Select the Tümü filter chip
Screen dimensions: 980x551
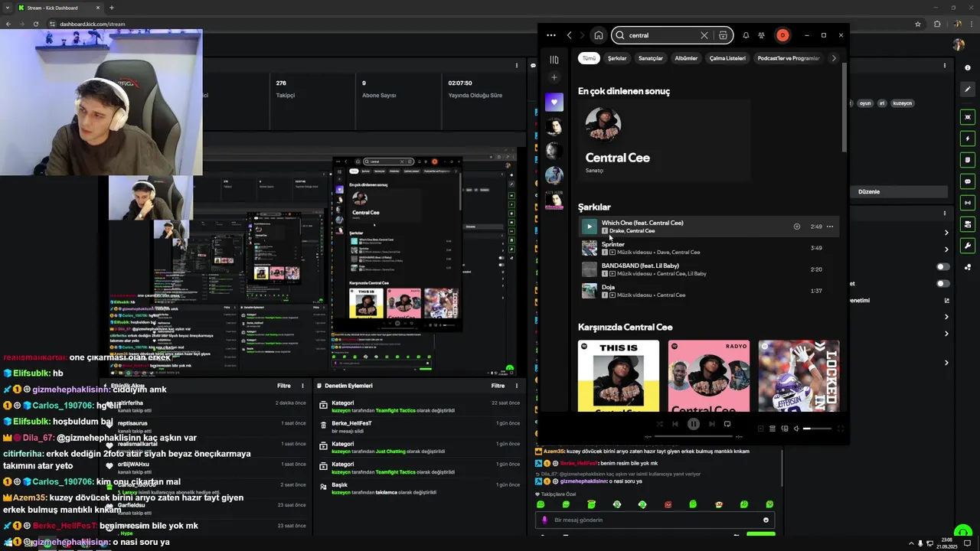pyautogui.click(x=589, y=58)
